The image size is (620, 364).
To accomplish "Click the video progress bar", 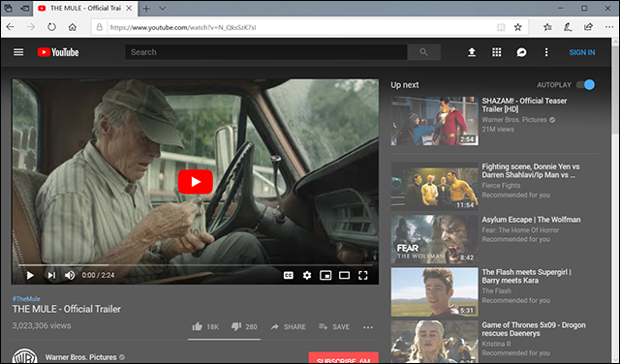I will [196, 265].
